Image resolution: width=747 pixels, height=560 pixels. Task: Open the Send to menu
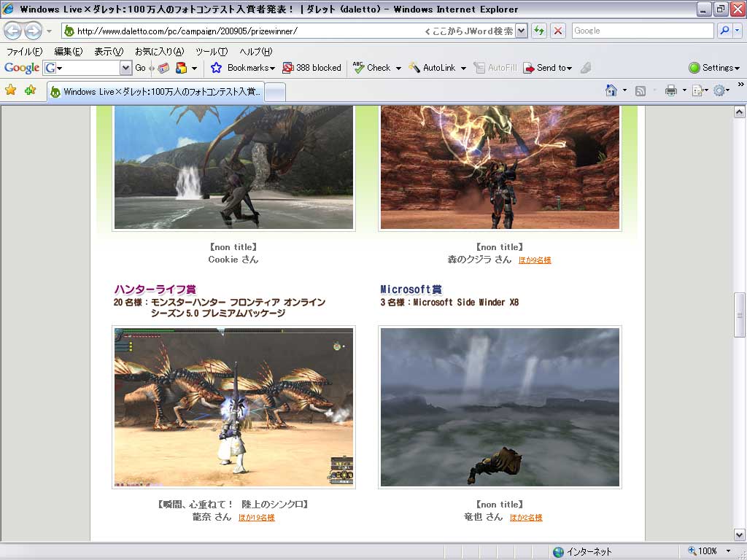click(x=547, y=68)
